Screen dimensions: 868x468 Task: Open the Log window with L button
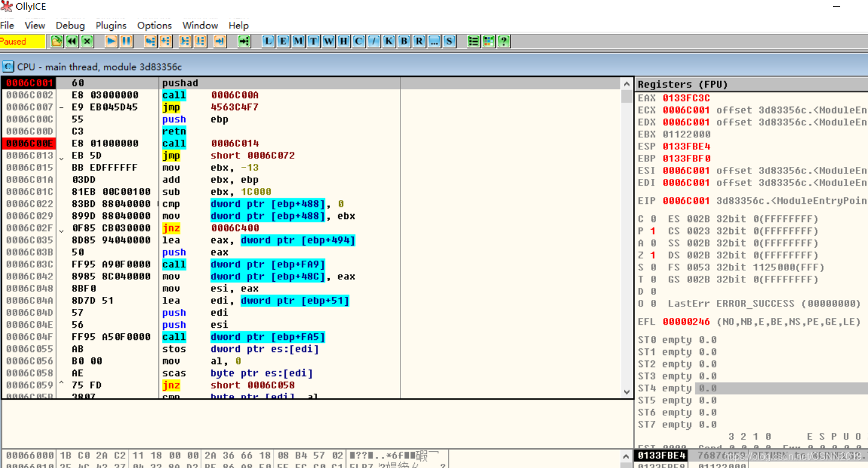coord(268,41)
